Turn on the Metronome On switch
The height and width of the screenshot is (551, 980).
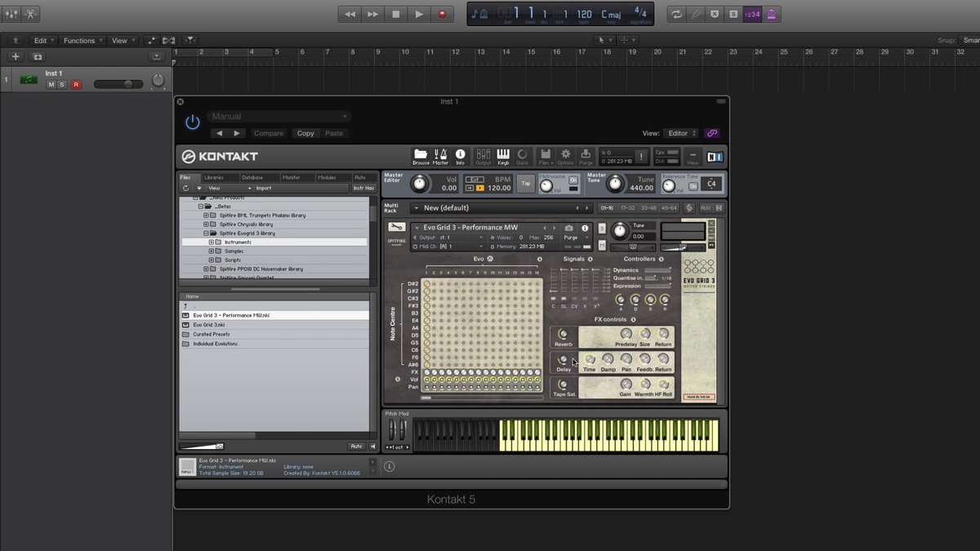click(573, 180)
